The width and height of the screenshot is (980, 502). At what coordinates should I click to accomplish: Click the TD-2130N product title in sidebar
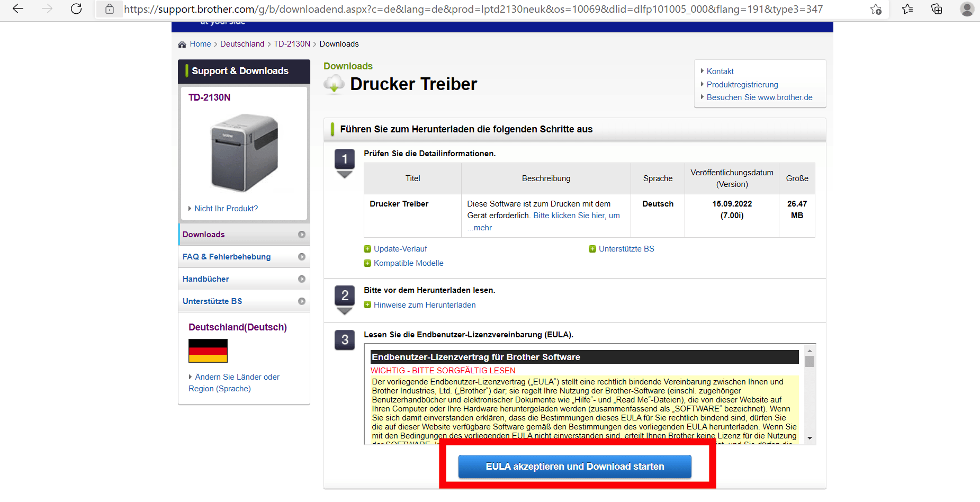(x=209, y=97)
